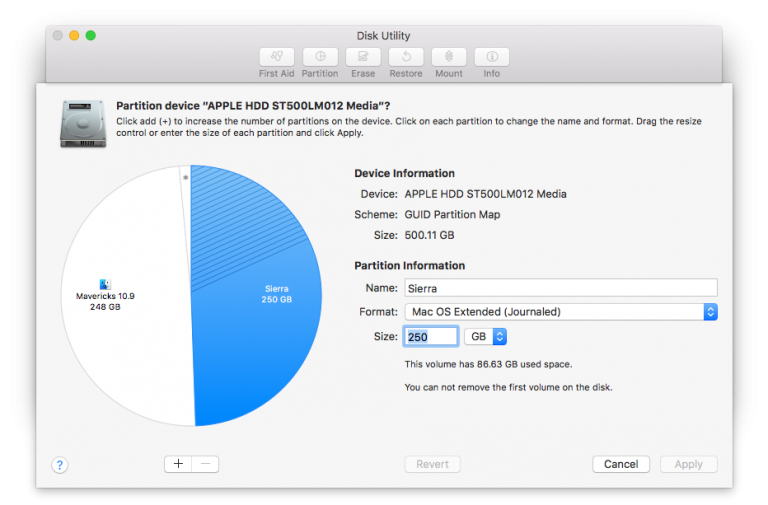Click the Restore toolbar icon
This screenshot has width=768, height=505.
coord(406,57)
